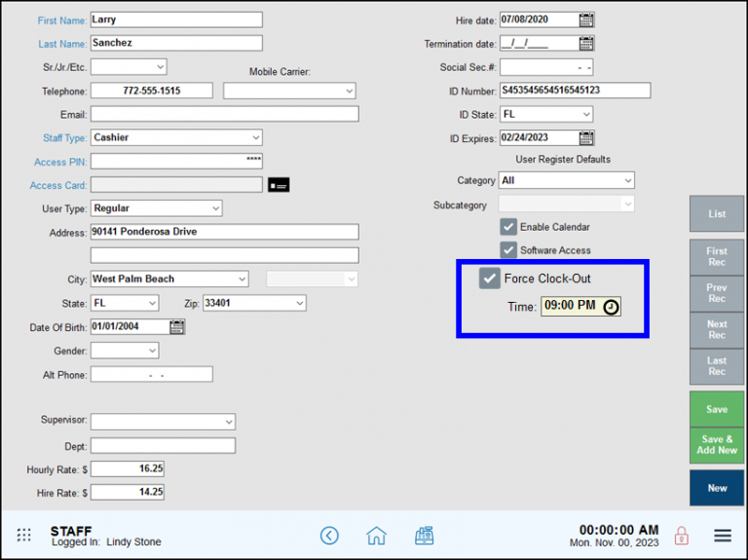The height and width of the screenshot is (560, 748).
Task: Go to the Home screen icon
Action: pyautogui.click(x=376, y=535)
